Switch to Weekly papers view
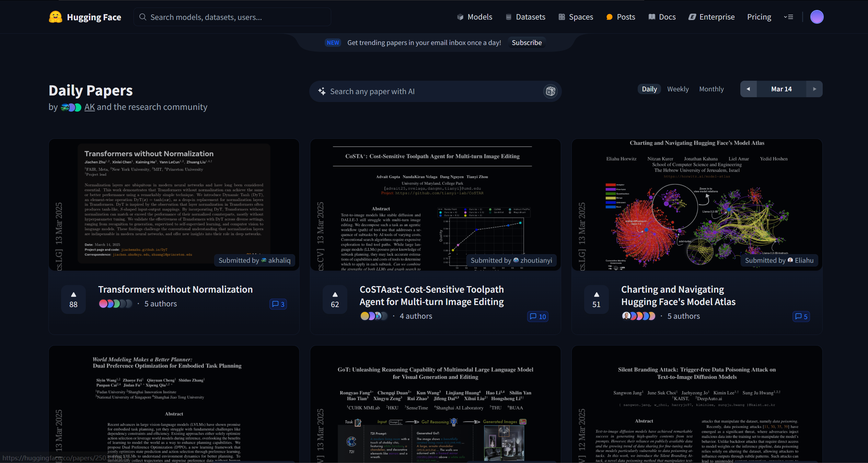This screenshot has height=463, width=868. [x=678, y=89]
